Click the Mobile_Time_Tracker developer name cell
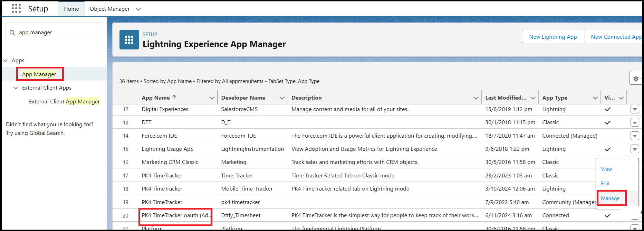The width and height of the screenshot is (644, 231). click(x=247, y=189)
